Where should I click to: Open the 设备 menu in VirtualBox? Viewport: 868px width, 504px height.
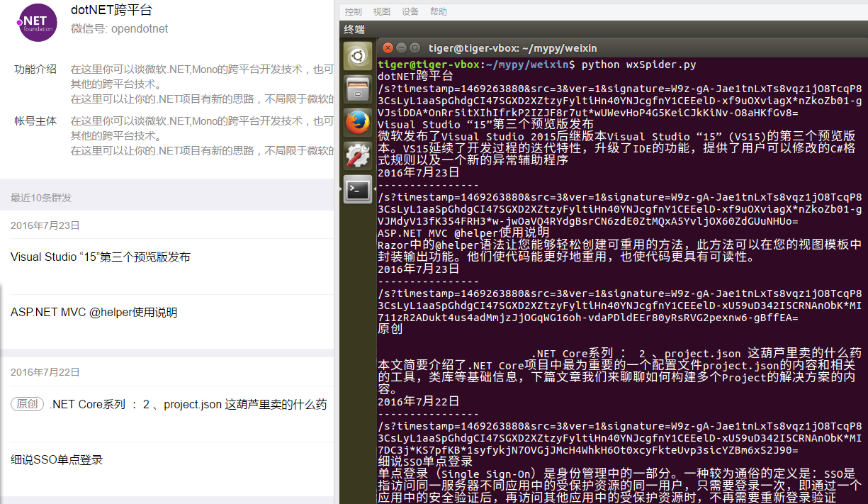pyautogui.click(x=410, y=11)
